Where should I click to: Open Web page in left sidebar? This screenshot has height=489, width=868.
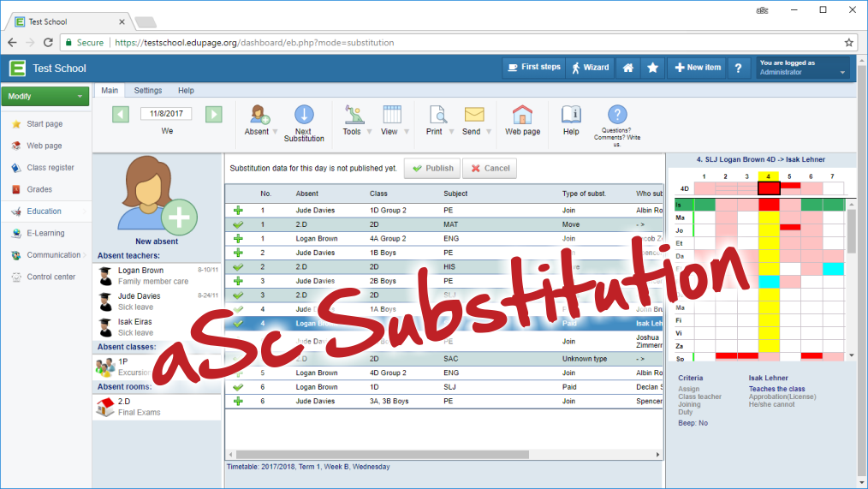(46, 146)
